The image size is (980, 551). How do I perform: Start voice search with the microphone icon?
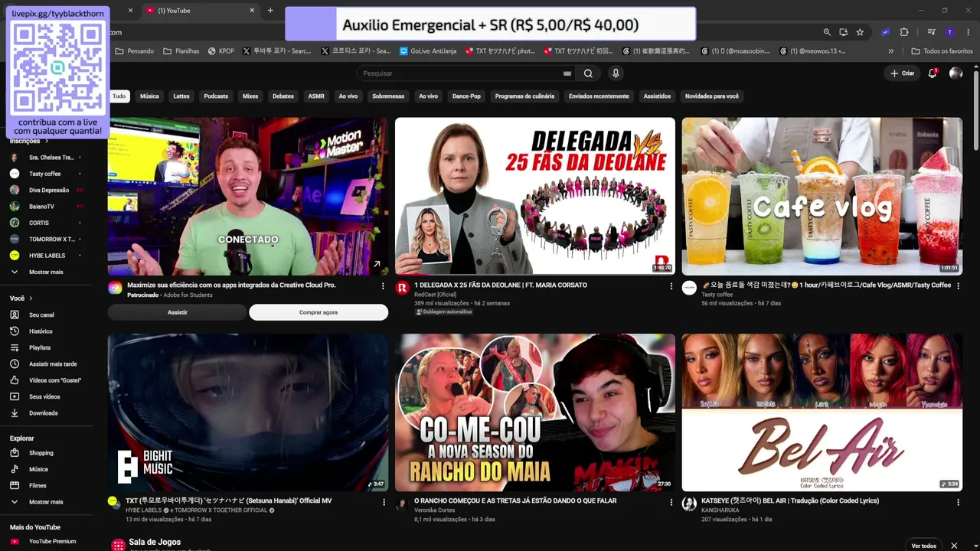[x=616, y=73]
